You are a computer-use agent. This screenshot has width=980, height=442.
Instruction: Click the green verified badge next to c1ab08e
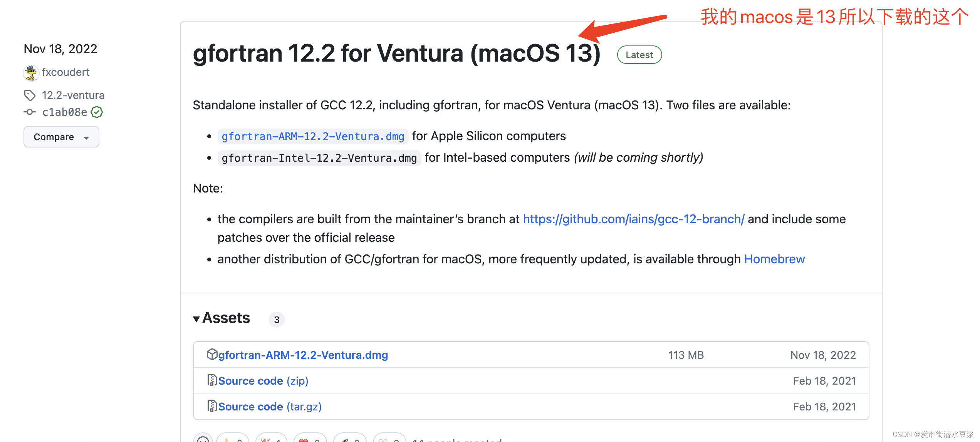click(97, 112)
